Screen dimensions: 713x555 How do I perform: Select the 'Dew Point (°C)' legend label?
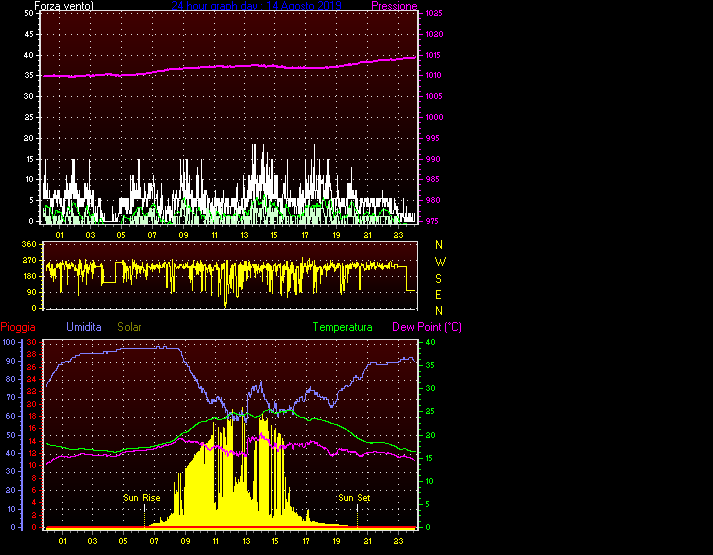(x=427, y=327)
